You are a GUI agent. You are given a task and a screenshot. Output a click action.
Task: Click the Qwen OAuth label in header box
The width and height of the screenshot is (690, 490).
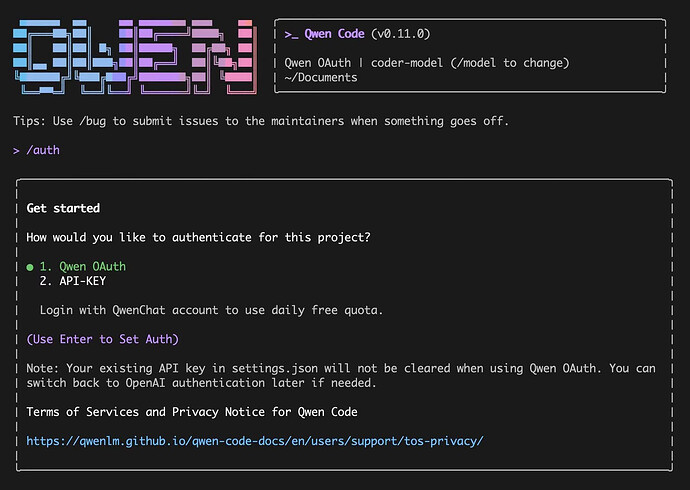point(326,63)
